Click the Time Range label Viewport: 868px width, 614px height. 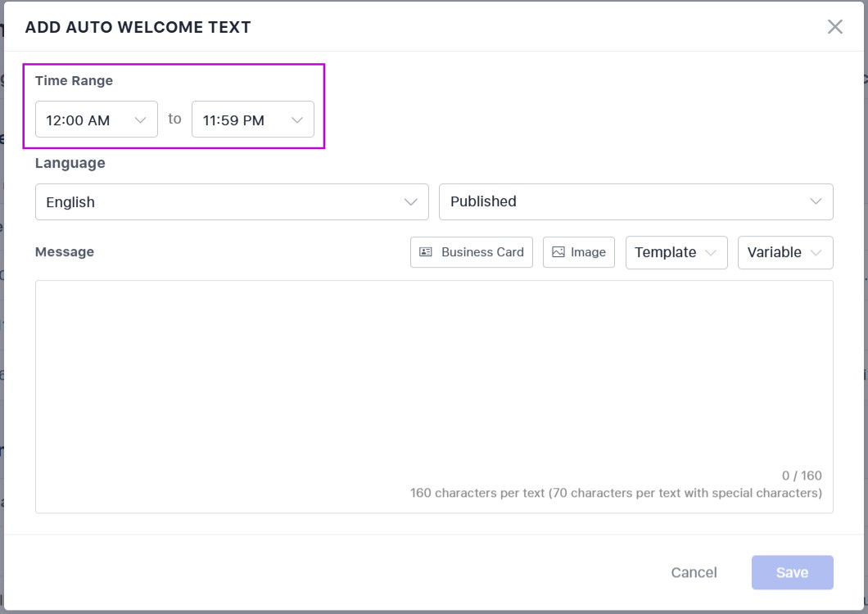tap(74, 81)
